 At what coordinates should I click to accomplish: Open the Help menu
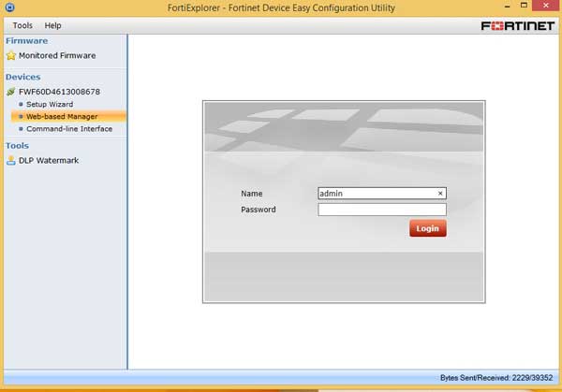pyautogui.click(x=52, y=25)
